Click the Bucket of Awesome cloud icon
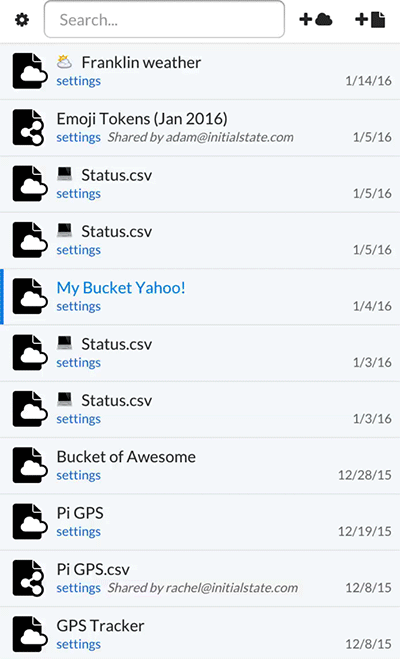Viewport: 400px width, 659px height. 30,465
